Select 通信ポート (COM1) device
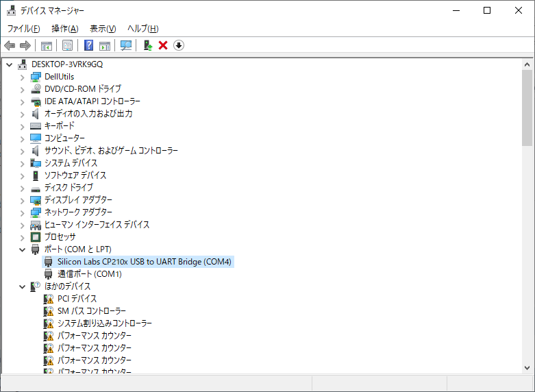 (x=89, y=274)
